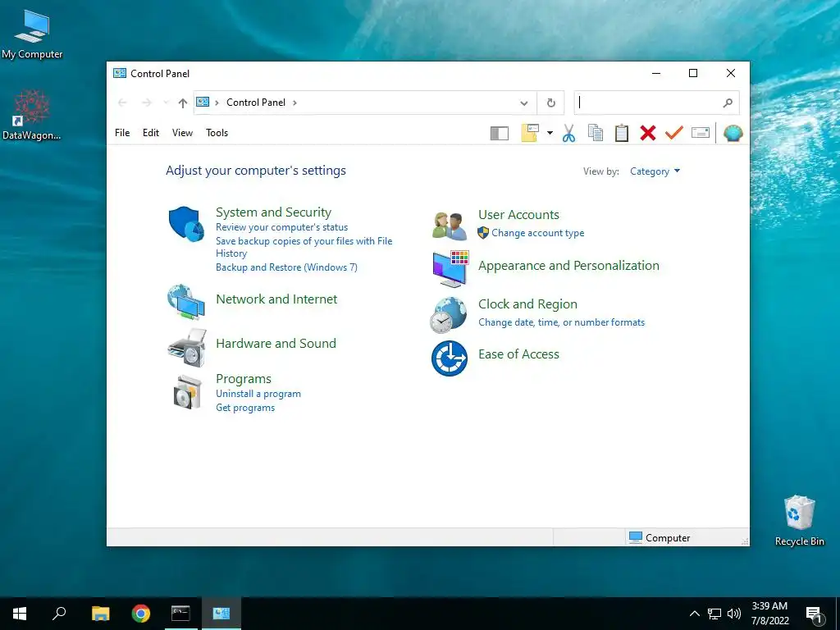The image size is (840, 630).
Task: Select the DataWagon desktop shortcut
Action: (x=32, y=115)
